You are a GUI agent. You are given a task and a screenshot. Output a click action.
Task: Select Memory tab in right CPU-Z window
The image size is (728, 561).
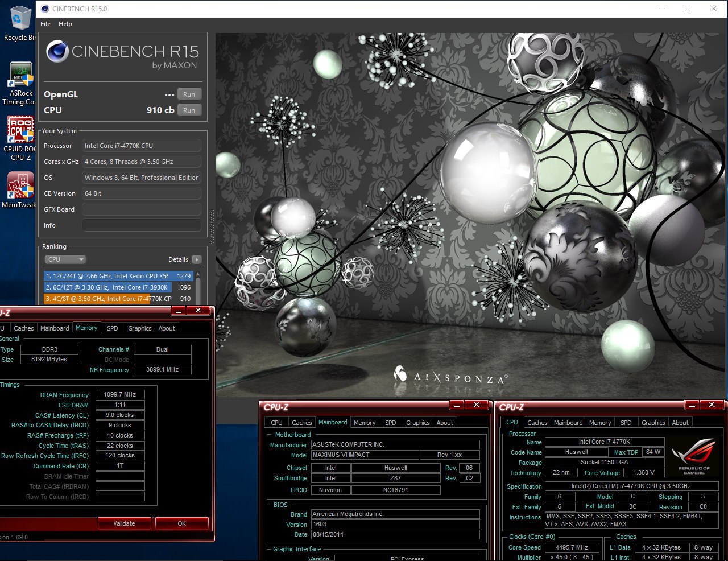(x=600, y=423)
